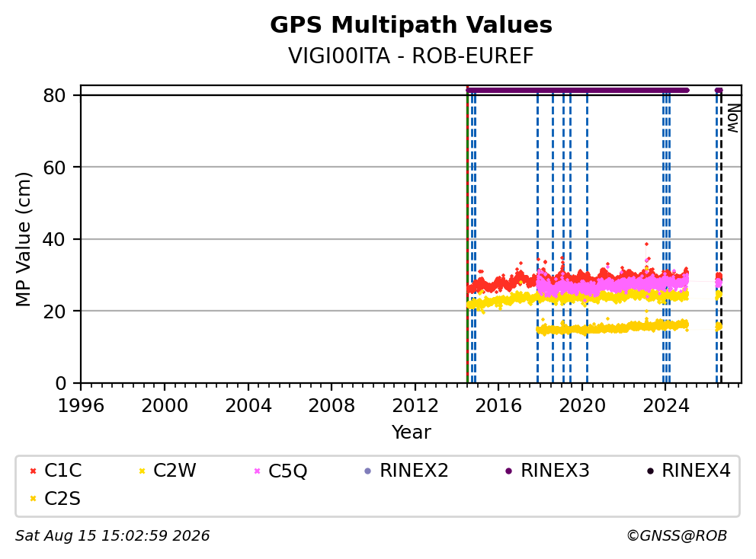Click the C2W yellow legend marker
Screen dimensions: 756x559
[x=143, y=471]
